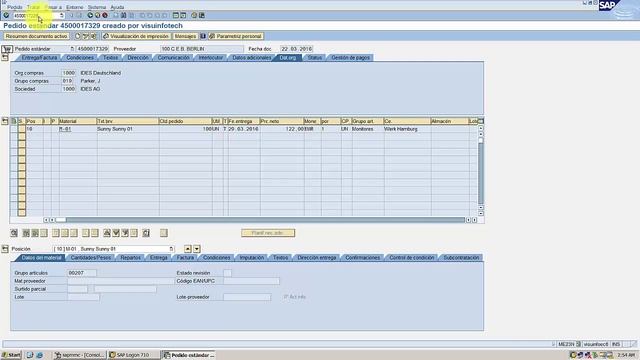Click the next item down arrow button
This screenshot has width=640, height=360.
197,249
